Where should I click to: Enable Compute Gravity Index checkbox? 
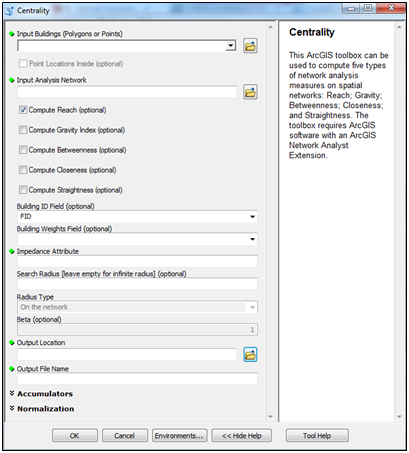coord(23,130)
